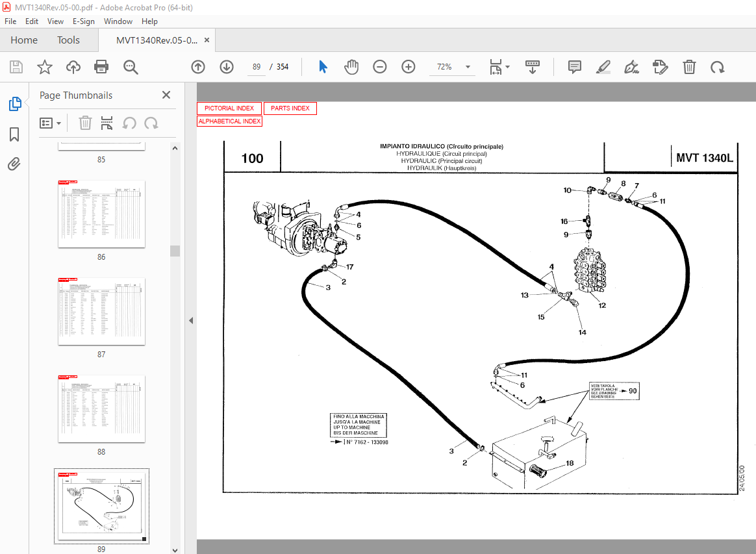The width and height of the screenshot is (756, 554).
Task: Close the MVT1340Rev.05-0... document tab
Action: (x=207, y=40)
